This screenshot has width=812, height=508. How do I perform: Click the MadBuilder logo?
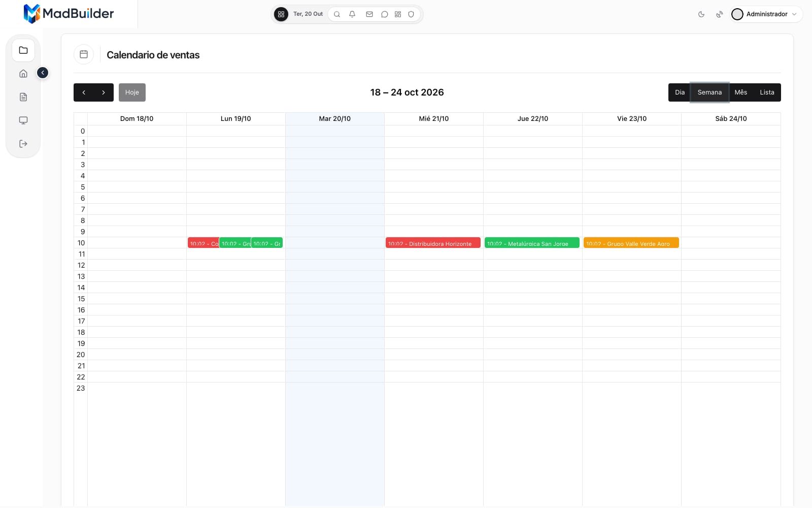click(x=69, y=14)
